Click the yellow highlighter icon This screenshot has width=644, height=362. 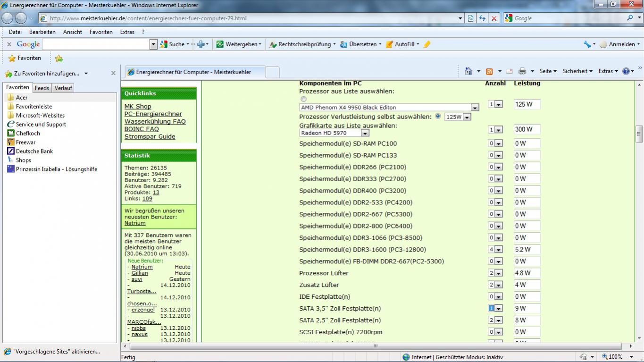point(427,44)
